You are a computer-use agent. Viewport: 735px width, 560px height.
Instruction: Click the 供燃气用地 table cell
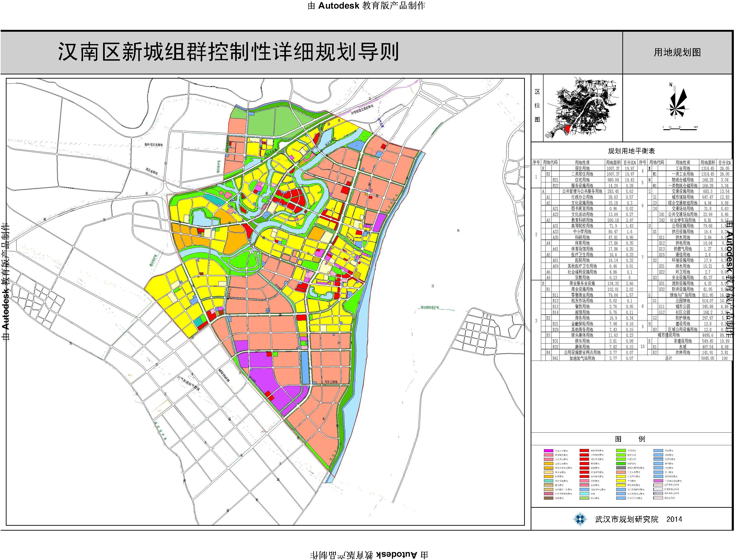pyautogui.click(x=683, y=249)
